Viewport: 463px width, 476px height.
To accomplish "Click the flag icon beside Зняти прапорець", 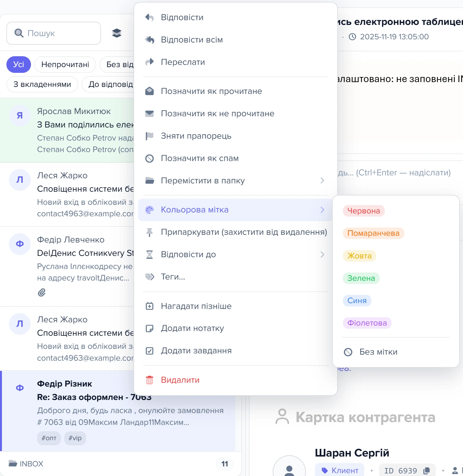I will (149, 136).
